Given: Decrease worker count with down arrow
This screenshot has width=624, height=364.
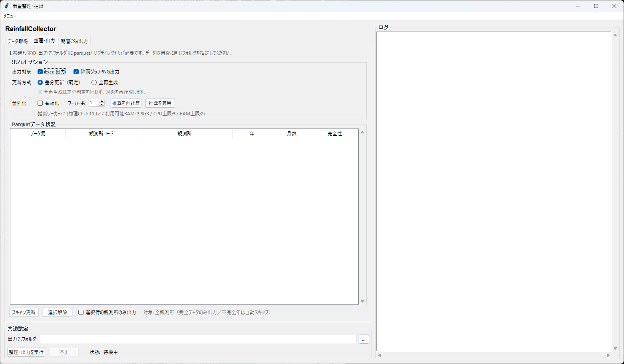Looking at the screenshot, I should [101, 105].
